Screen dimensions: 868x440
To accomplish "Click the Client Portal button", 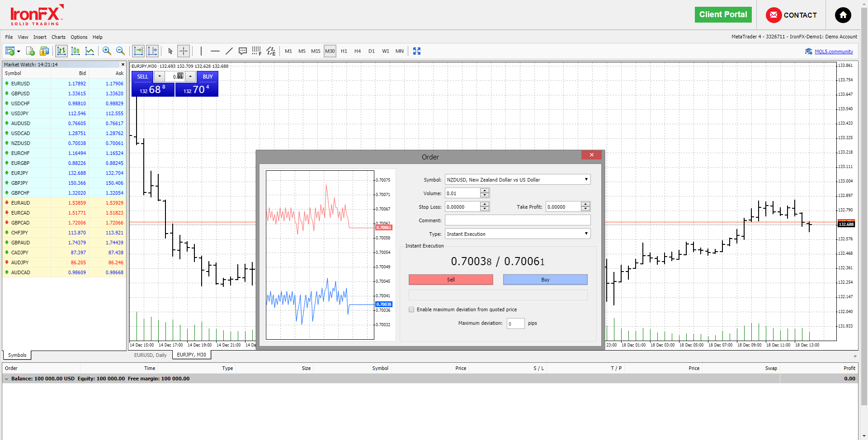I will click(x=723, y=14).
